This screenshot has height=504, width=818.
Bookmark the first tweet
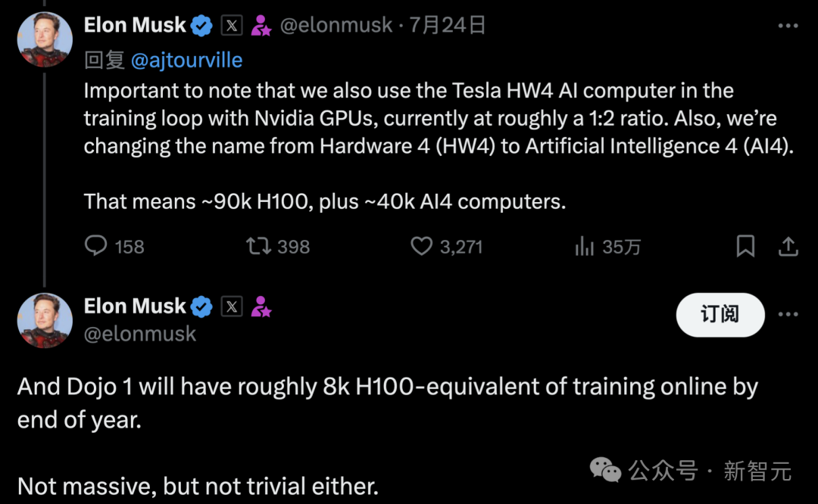click(x=745, y=246)
